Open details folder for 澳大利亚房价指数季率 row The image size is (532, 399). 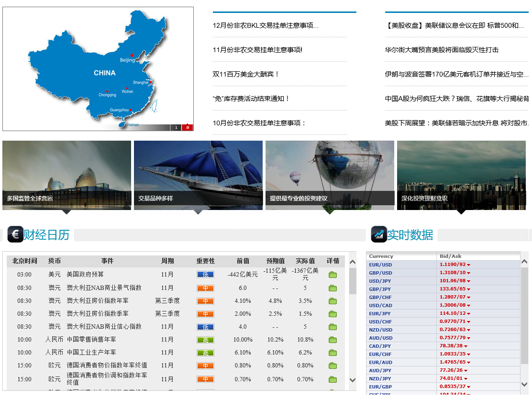click(332, 314)
